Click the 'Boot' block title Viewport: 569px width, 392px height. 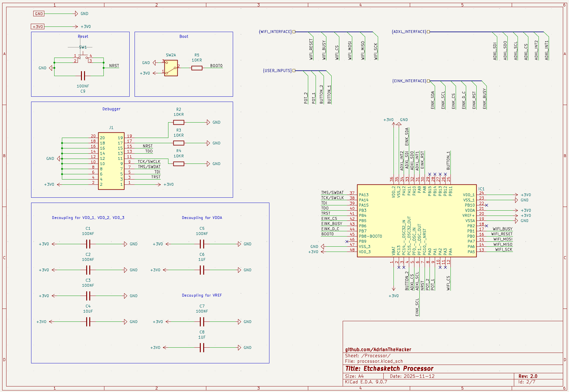[x=184, y=36]
